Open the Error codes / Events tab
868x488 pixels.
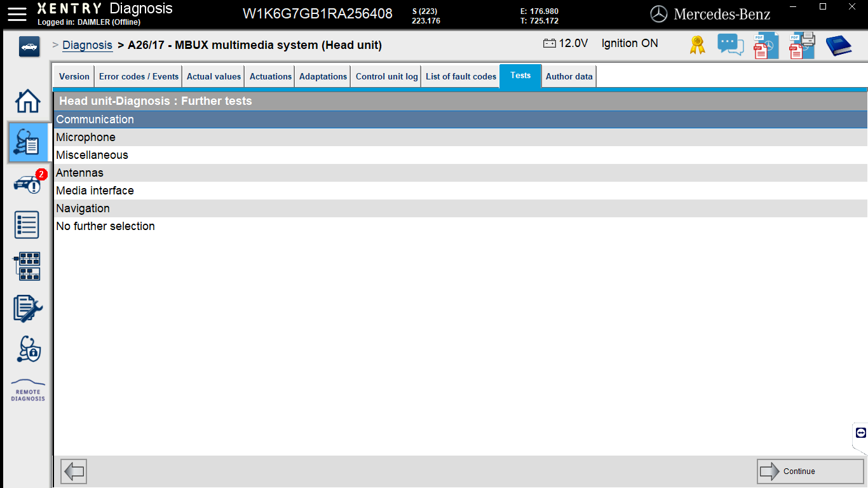pos(138,76)
